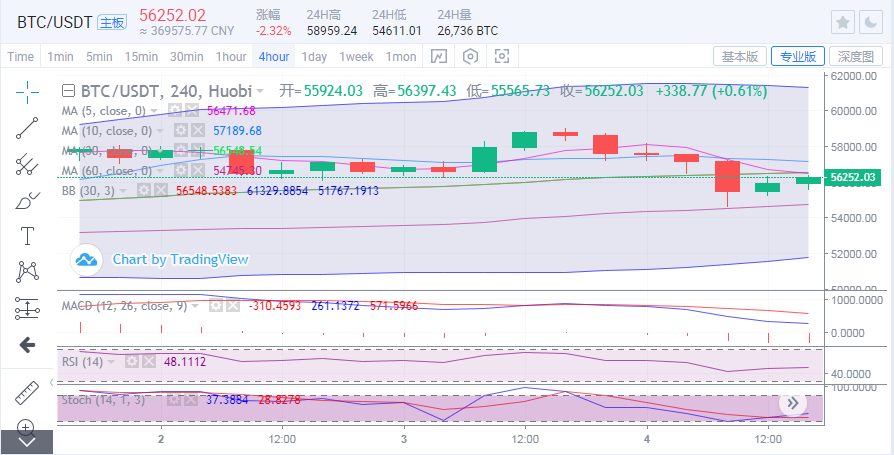This screenshot has width=894, height=455.
Task: Select the long position prediction tool
Action: point(27,308)
